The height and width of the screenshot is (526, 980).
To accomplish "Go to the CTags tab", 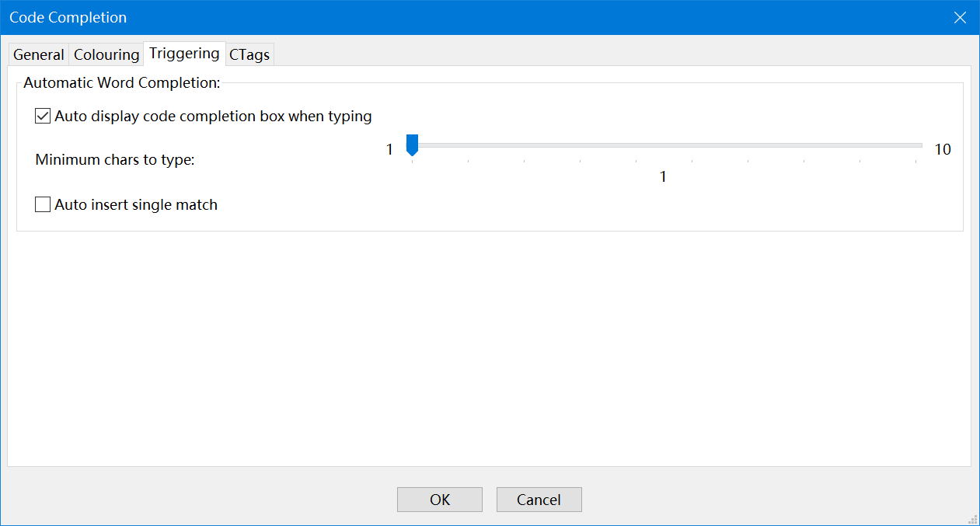I will [249, 55].
